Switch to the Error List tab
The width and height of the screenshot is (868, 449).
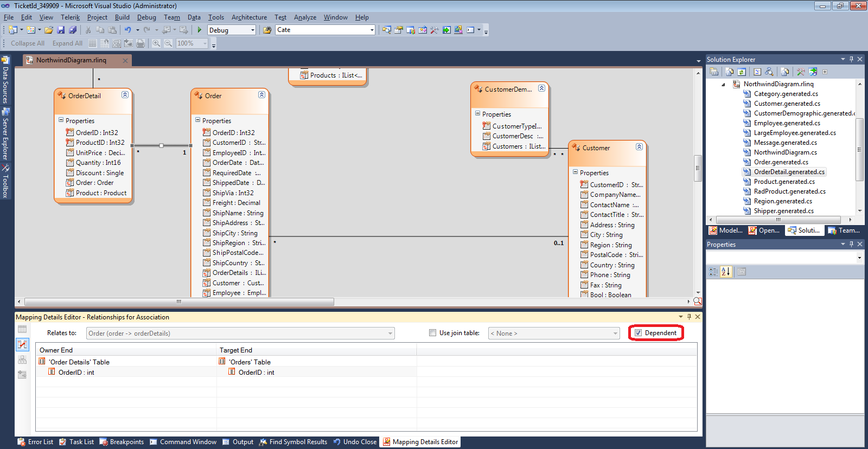tap(36, 442)
